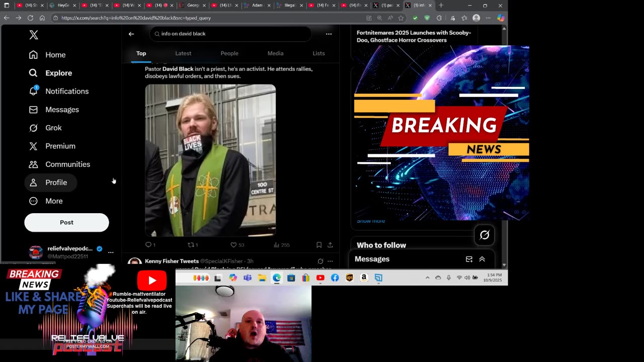The height and width of the screenshot is (362, 644).
Task: Click the reliefvalvepodcast account avatar
Action: tap(36, 252)
